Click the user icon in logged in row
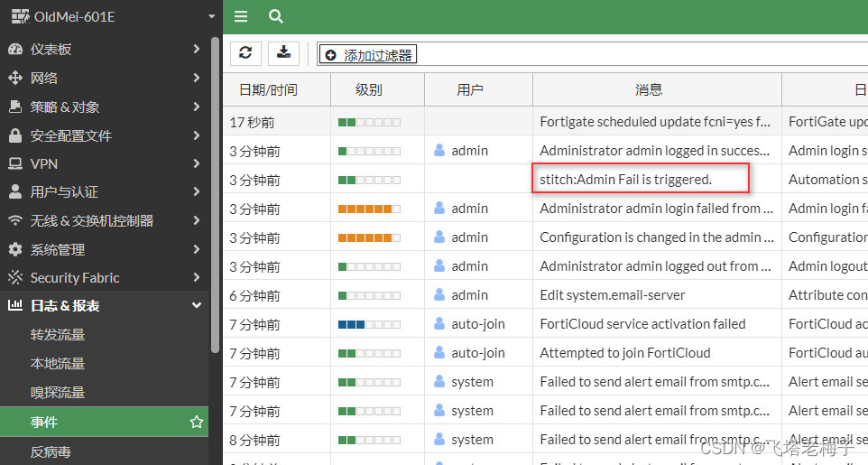This screenshot has height=465, width=868. 439,150
